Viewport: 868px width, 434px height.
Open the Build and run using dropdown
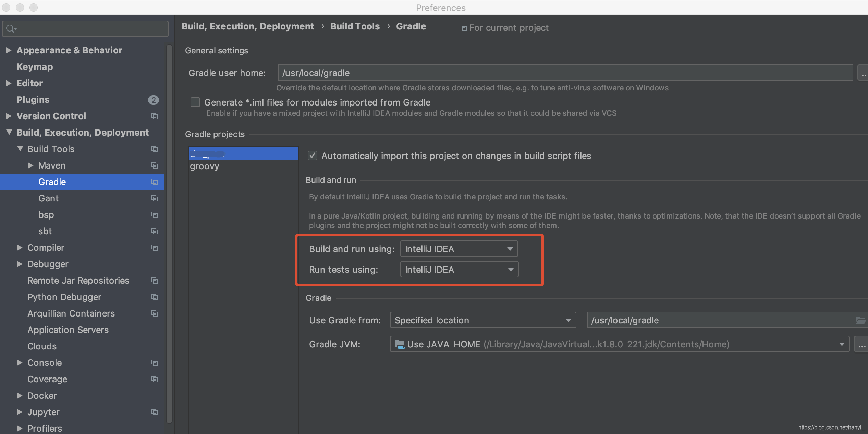tap(459, 249)
